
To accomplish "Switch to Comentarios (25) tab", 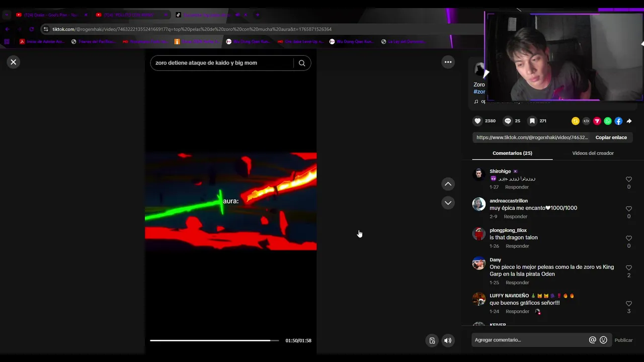I will coord(512,153).
